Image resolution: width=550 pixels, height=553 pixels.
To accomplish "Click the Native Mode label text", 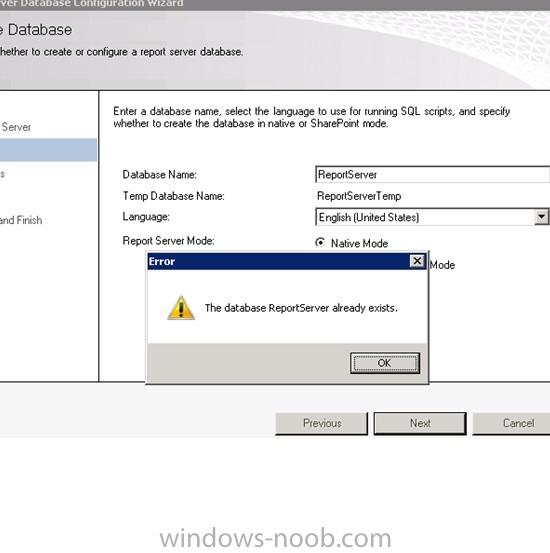I will point(359,243).
